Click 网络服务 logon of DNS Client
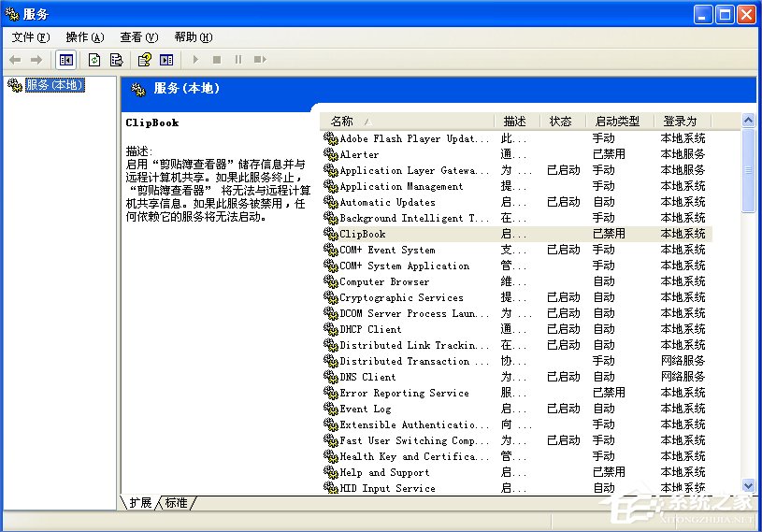The height and width of the screenshot is (532, 762). click(683, 377)
